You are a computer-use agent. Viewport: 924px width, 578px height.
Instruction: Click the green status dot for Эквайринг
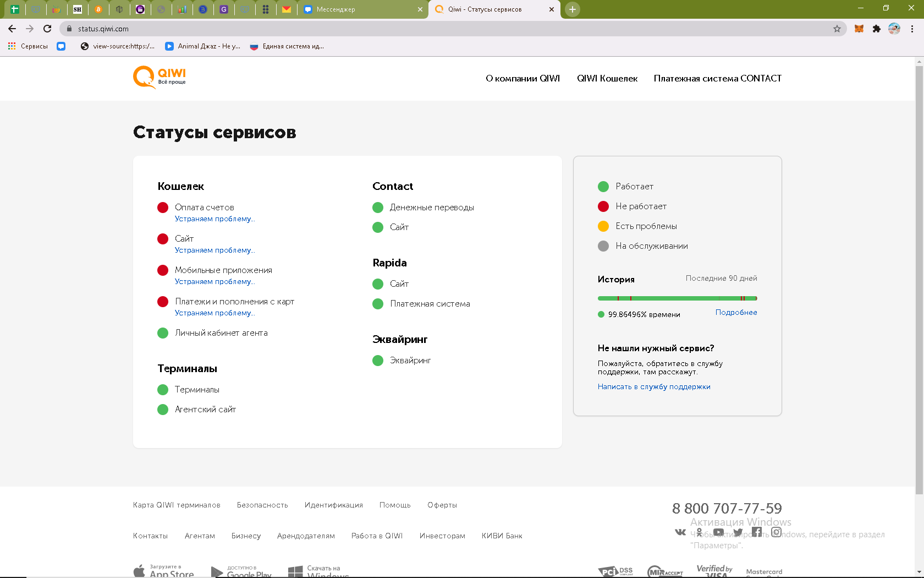(378, 361)
